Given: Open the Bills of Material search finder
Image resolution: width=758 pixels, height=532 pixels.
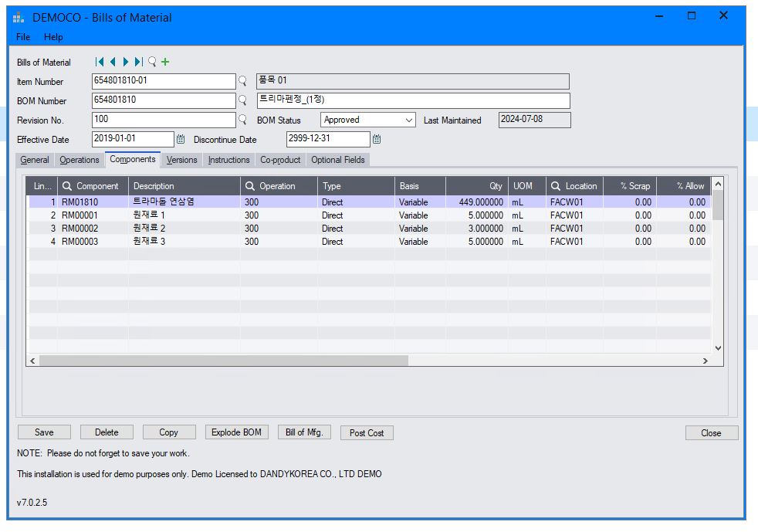Looking at the screenshot, I should tap(152, 62).
